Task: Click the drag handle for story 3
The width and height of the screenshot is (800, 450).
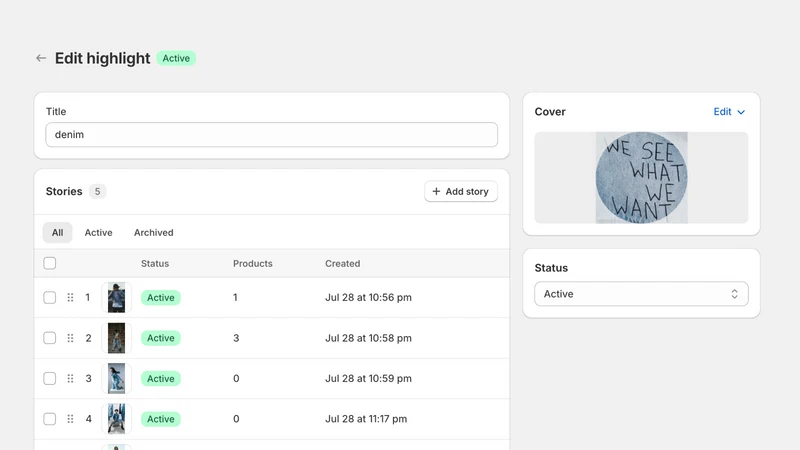Action: coord(70,379)
